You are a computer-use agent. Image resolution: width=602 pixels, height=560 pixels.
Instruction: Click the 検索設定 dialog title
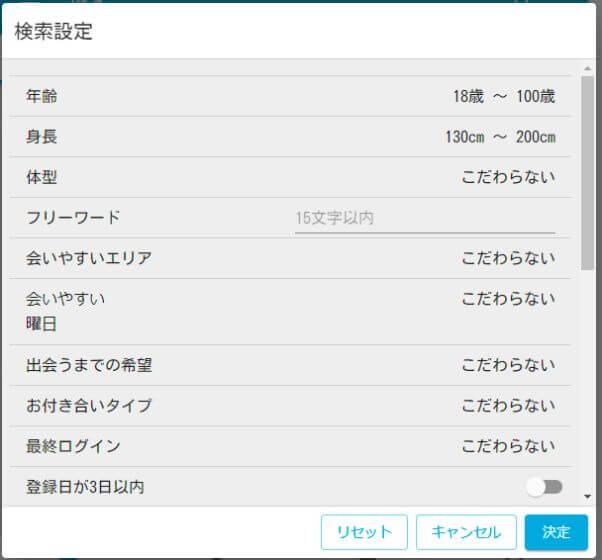point(53,31)
